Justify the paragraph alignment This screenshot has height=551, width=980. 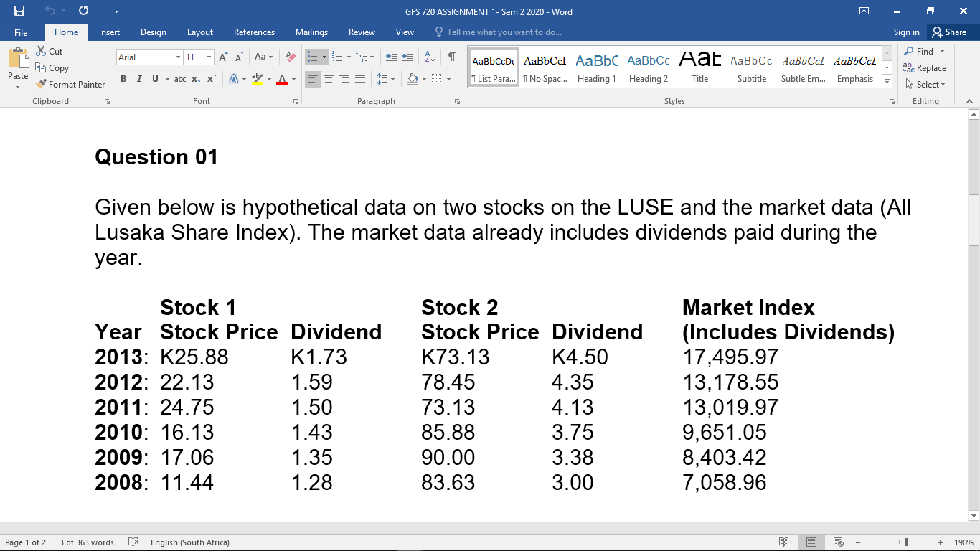coord(359,79)
